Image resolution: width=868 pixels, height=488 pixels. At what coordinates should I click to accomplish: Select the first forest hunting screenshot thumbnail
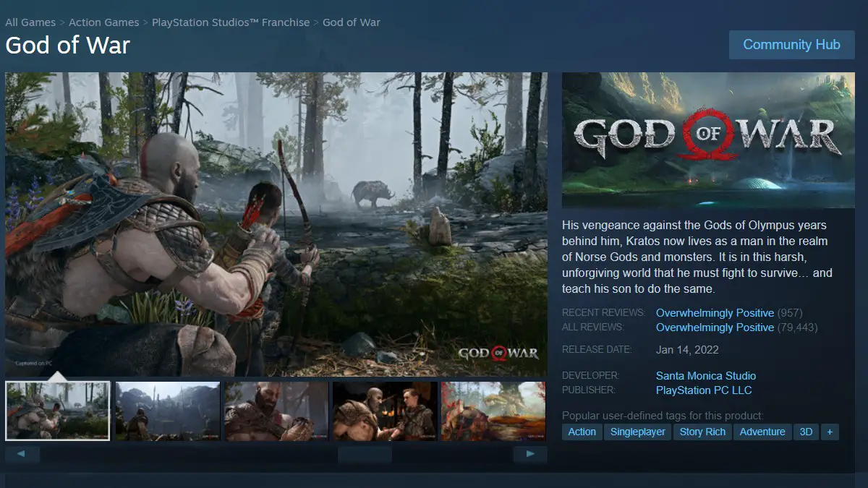click(58, 411)
